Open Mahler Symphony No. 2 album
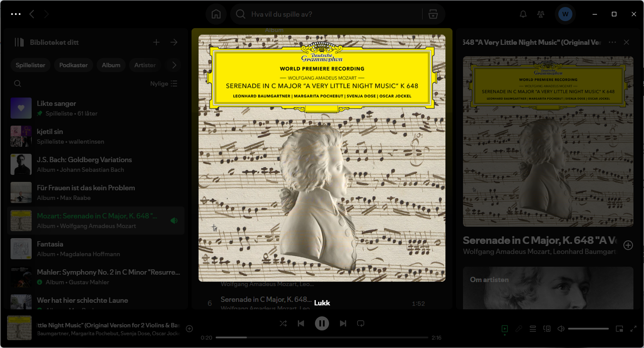The width and height of the screenshot is (644, 348). coord(96,277)
